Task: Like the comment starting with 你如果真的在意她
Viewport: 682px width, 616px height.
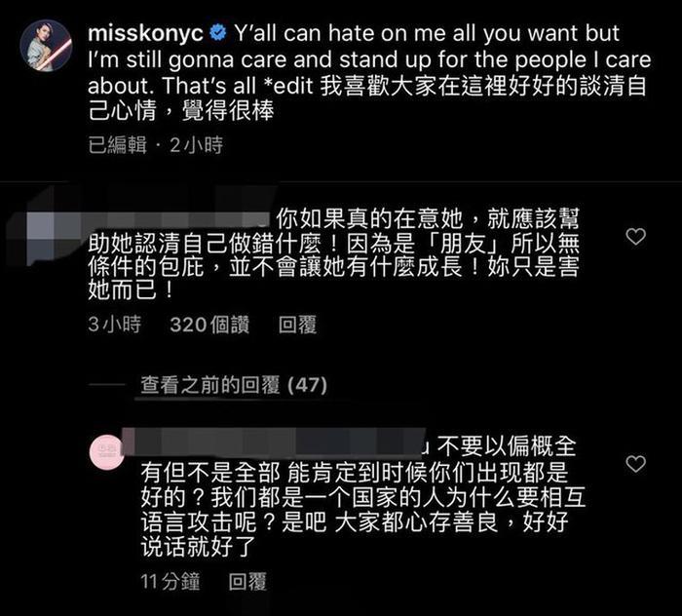Action: tap(635, 237)
